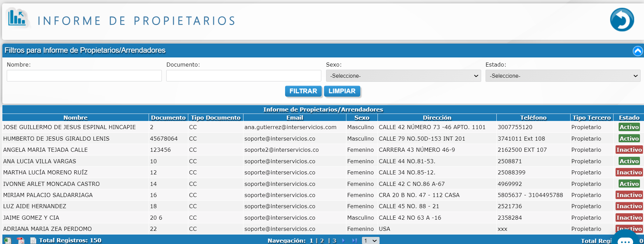This screenshot has height=244, width=644.
Task: Jump to last page arrow
Action: pyautogui.click(x=354, y=240)
